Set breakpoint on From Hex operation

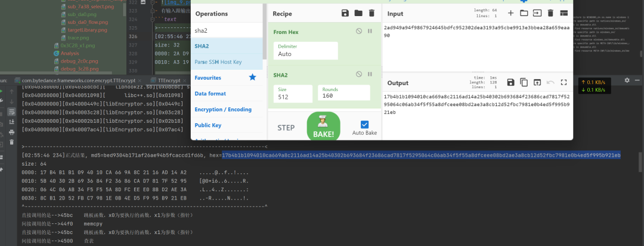coord(370,31)
